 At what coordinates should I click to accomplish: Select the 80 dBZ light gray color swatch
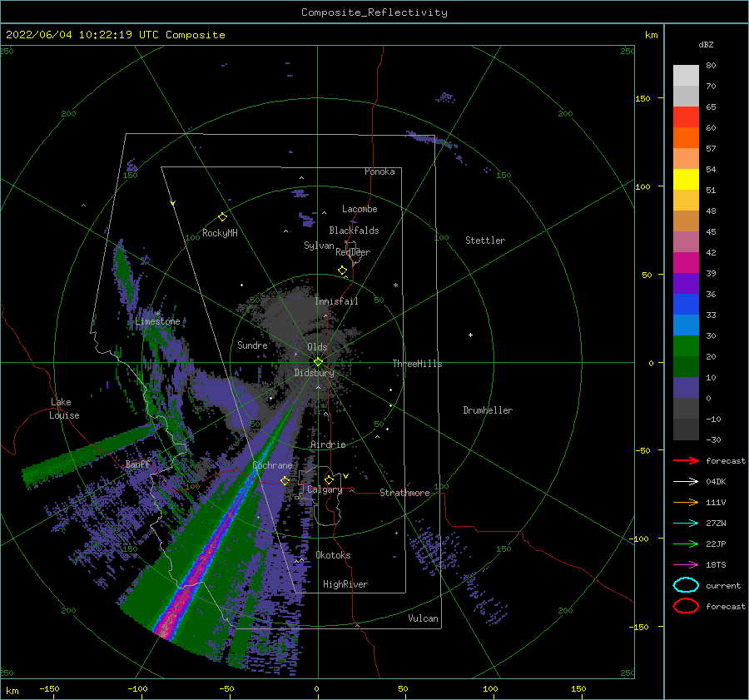click(686, 76)
